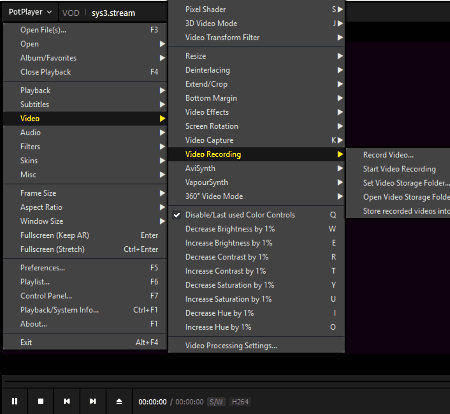This screenshot has height=414, width=450.
Task: Select Start Video Recording
Action: coord(399,169)
